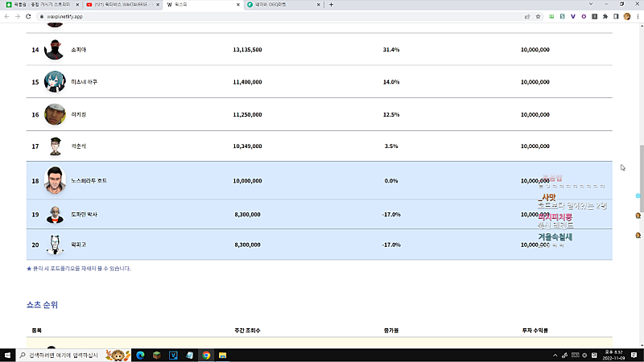
Task: Click rank 15 Hatsune Miku avatar
Action: [x=55, y=82]
